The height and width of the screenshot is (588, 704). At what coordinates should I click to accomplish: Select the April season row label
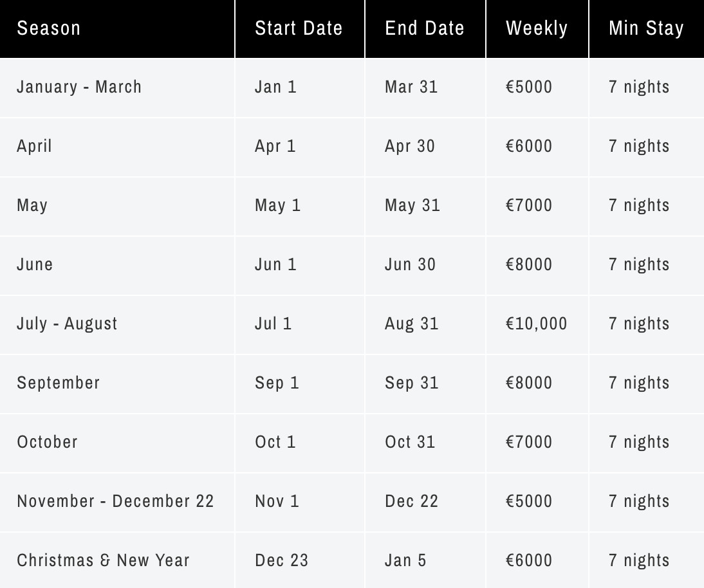pos(35,146)
